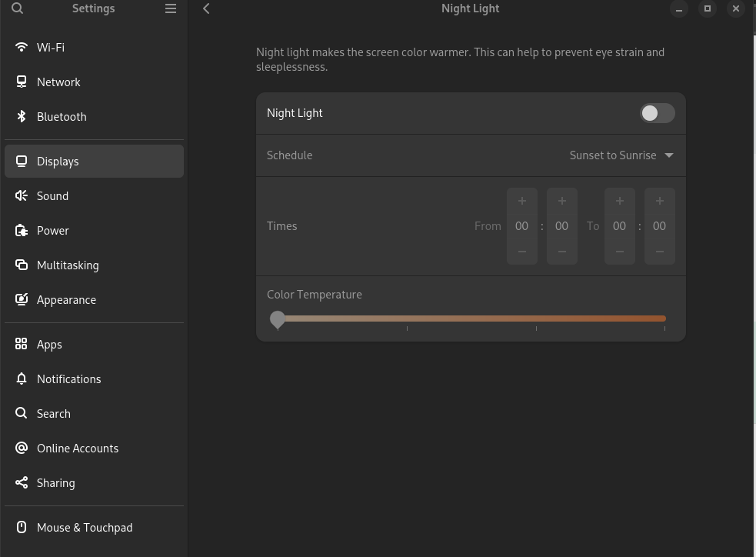Image resolution: width=756 pixels, height=557 pixels.
Task: Close the Settings window
Action: (736, 8)
